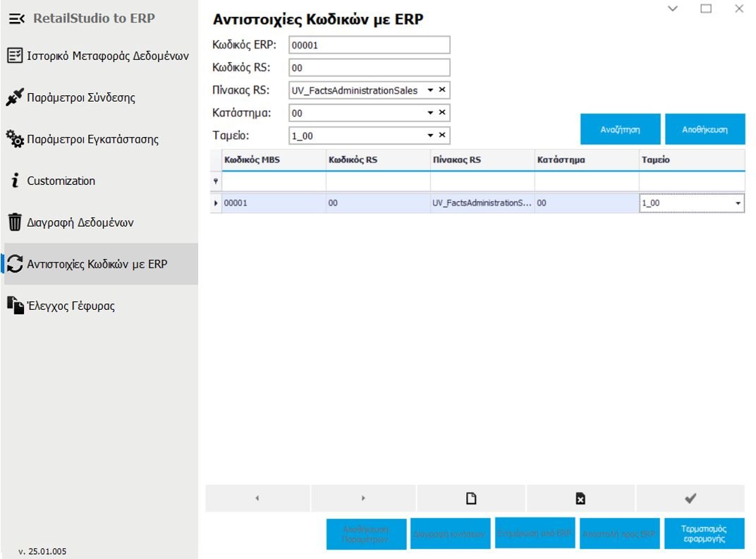
Task: Go to Έλεγχος Γέφυρας page
Action: 71,306
